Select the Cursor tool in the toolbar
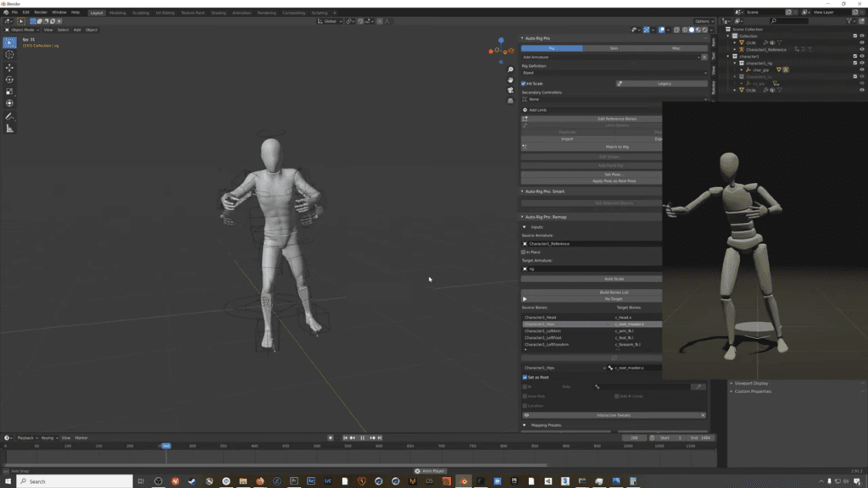 point(9,55)
